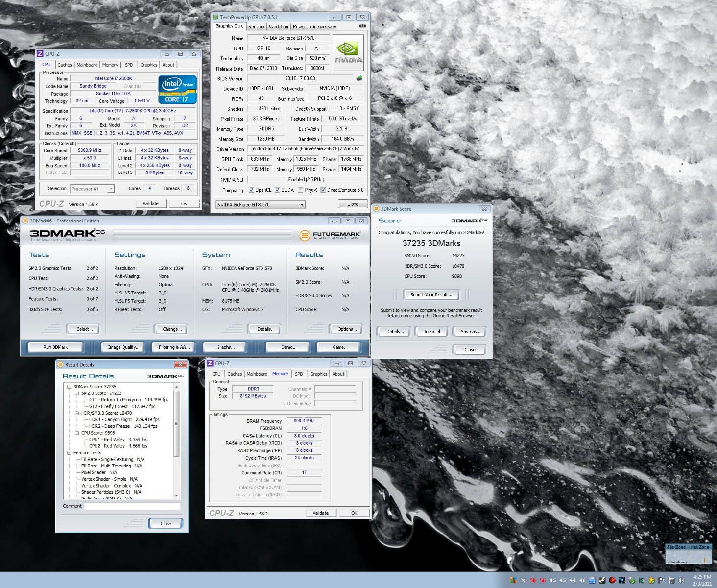717x588 pixels.
Task: Click the Result Details scroll down arrow
Action: pos(177,496)
